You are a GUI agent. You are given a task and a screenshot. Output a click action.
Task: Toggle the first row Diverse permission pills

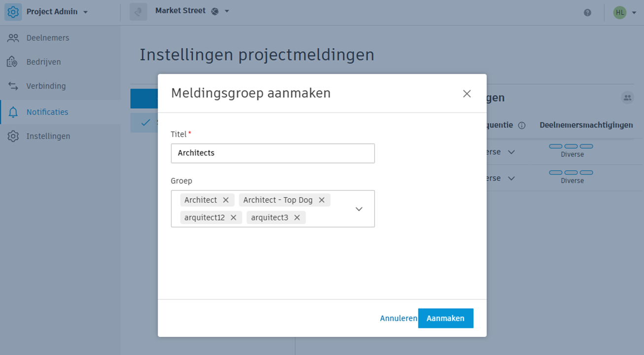pos(571,146)
